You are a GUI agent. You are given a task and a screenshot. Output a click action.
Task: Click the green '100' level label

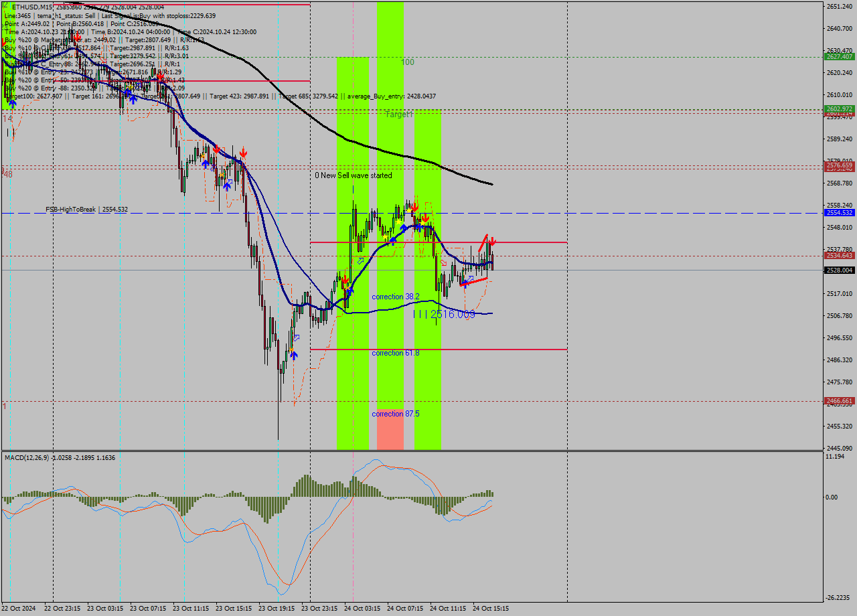(x=408, y=62)
